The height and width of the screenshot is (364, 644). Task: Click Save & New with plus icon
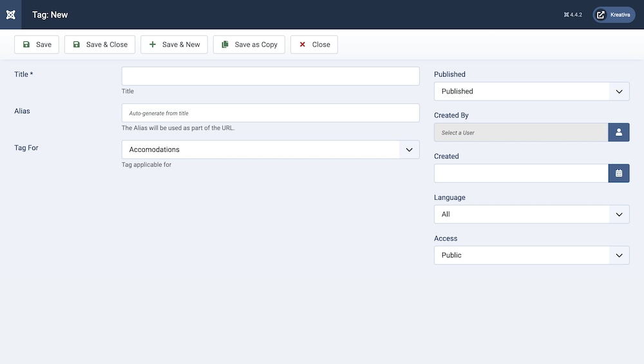[x=174, y=44]
